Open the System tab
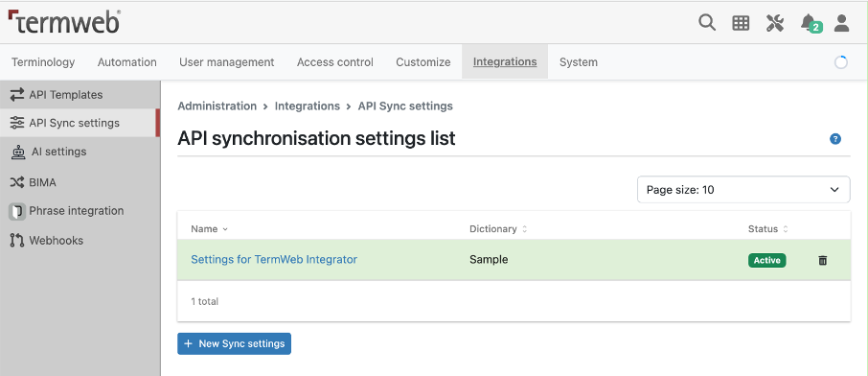The width and height of the screenshot is (868, 376). [579, 62]
